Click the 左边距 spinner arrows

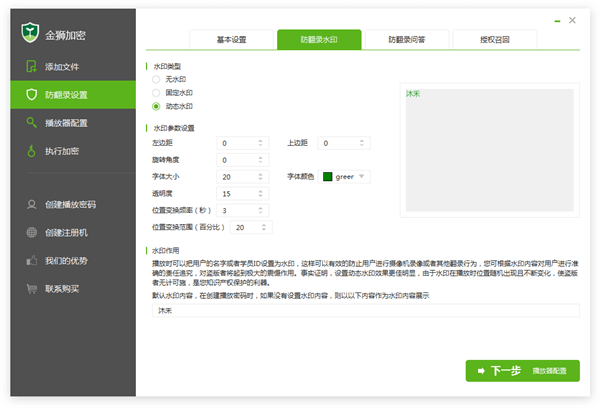[260, 143]
